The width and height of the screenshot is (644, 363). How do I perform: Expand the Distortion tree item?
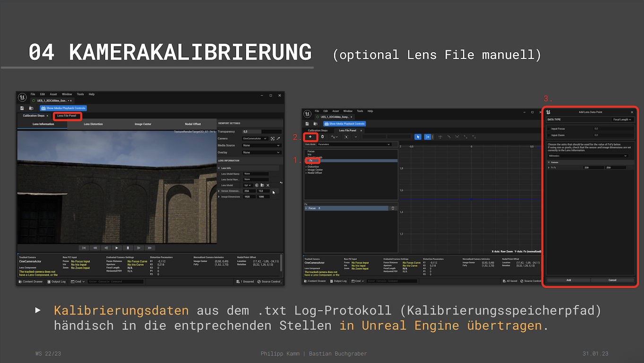tap(306, 167)
